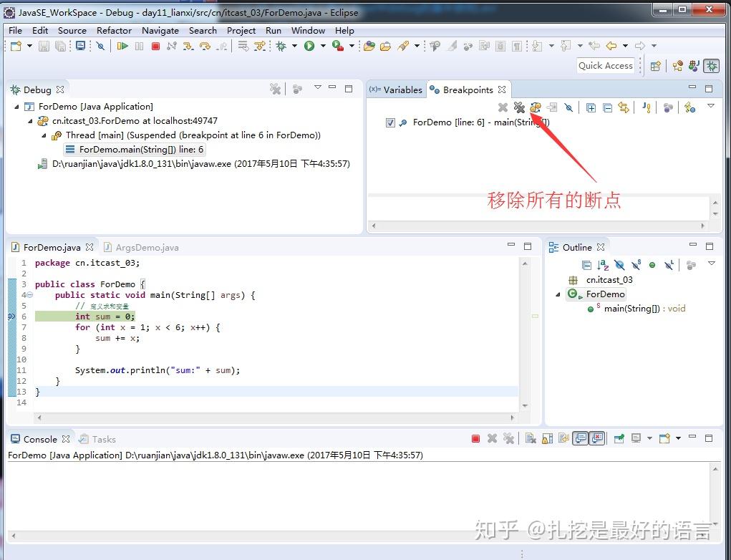This screenshot has width=731, height=560.
Task: Click the Quick Access field
Action: pyautogui.click(x=606, y=65)
